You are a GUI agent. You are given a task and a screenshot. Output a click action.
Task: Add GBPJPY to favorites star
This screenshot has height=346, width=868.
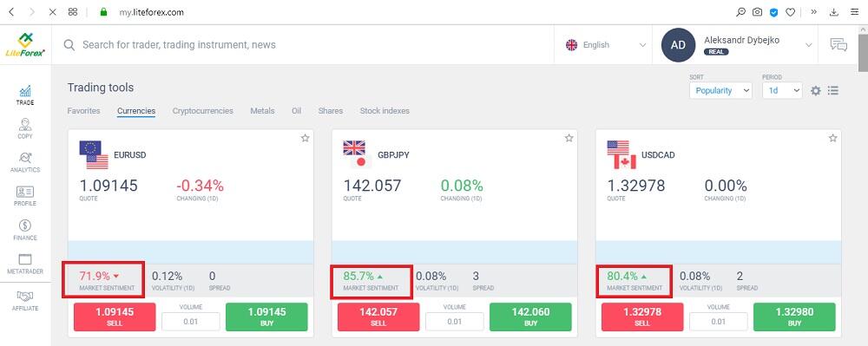[x=569, y=138]
